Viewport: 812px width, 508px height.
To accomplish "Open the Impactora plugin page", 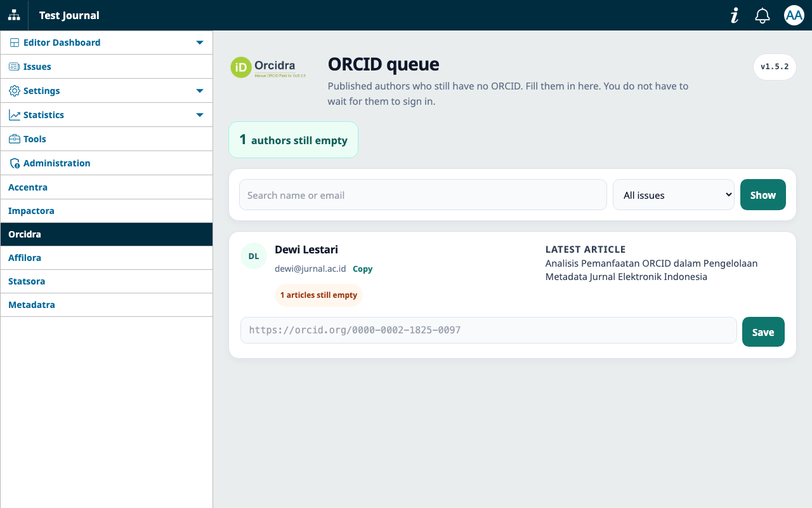I will (x=107, y=211).
